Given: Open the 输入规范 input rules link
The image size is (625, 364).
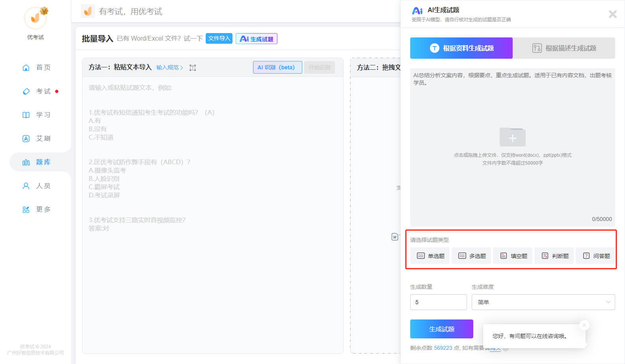Looking at the screenshot, I should (x=169, y=67).
